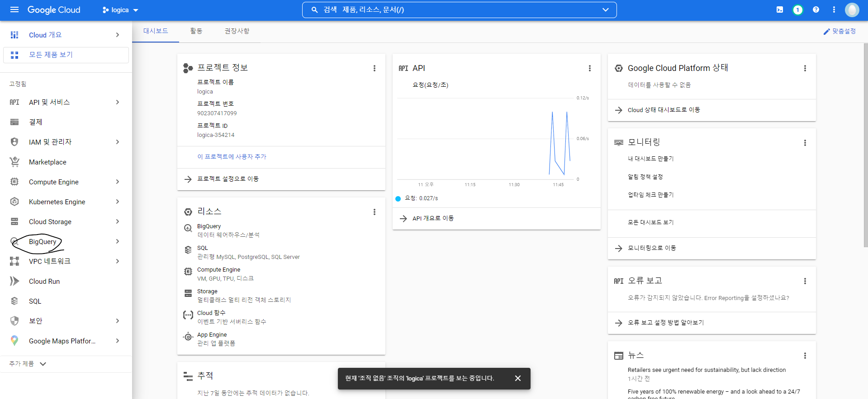Click 알림 정책 설정 link
The width and height of the screenshot is (868, 399).
(x=645, y=177)
